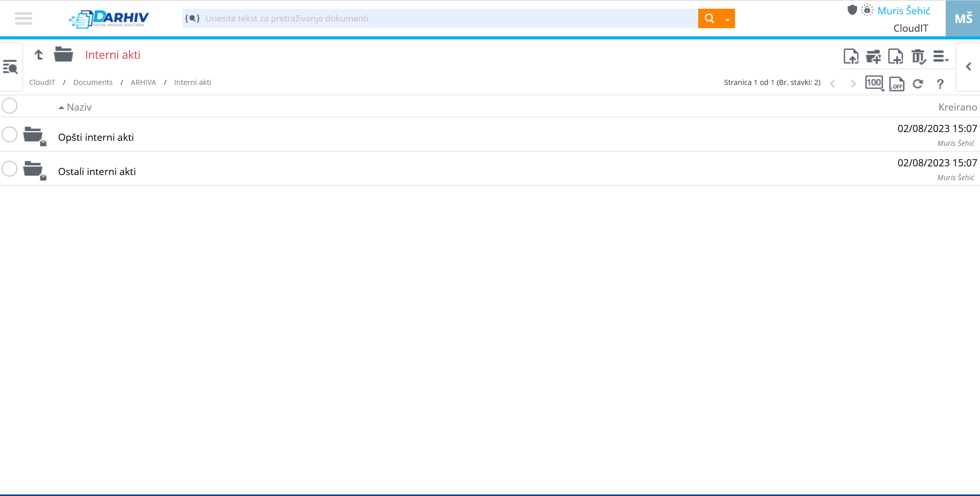Screen dimensions: 980x496
Task: Select the Opšti interni akti row checkbox
Action: tap(10, 134)
